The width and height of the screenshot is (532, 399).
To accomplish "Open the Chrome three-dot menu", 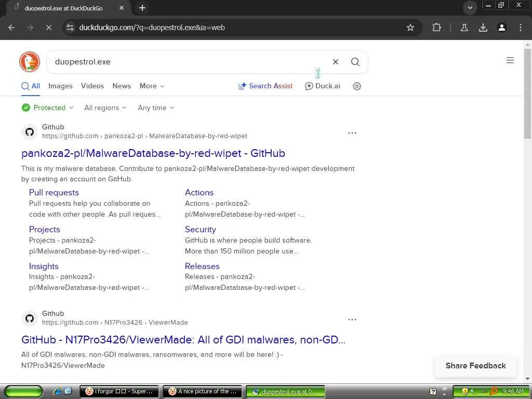I will (520, 28).
